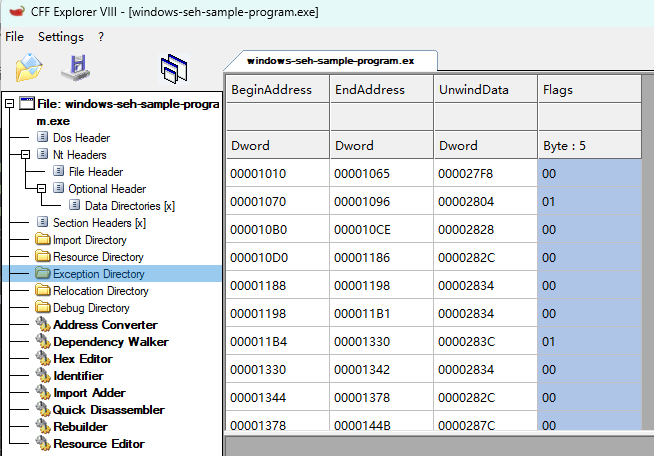This screenshot has width=654, height=456.
Task: Click the file window icon at tree root
Action: pos(27,103)
